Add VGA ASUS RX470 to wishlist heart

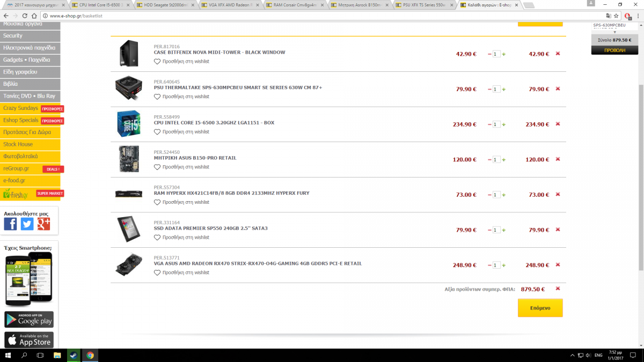click(x=157, y=272)
